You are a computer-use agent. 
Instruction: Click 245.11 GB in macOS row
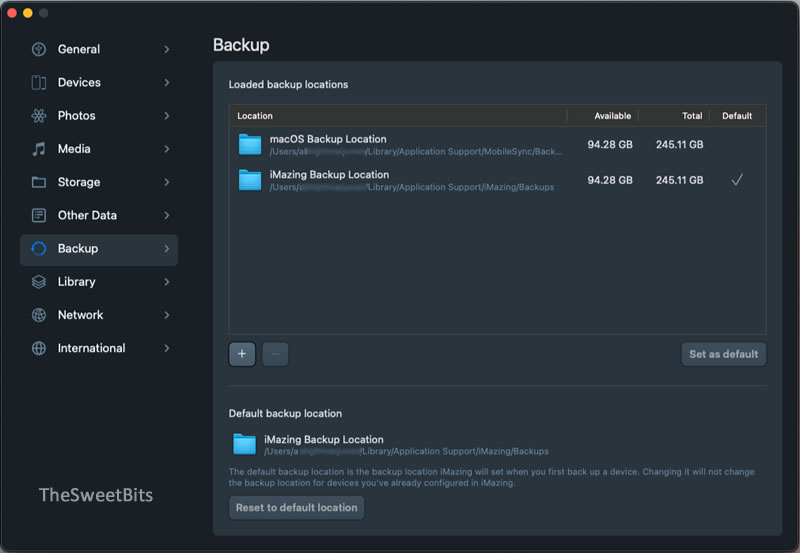[680, 144]
